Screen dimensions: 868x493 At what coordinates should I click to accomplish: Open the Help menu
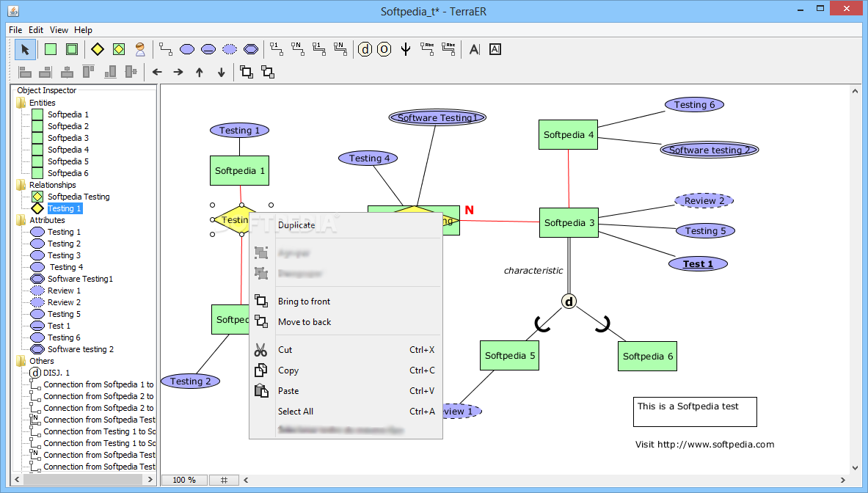83,30
